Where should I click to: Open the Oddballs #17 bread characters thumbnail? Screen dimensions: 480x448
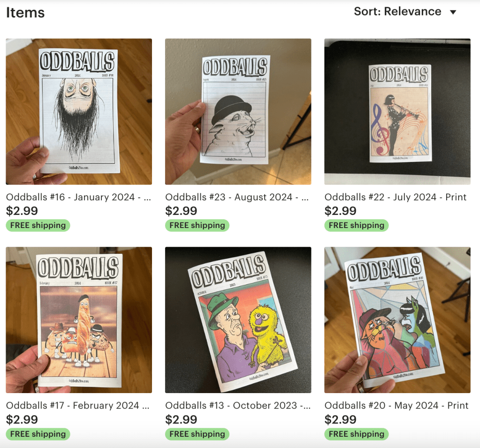pos(79,320)
